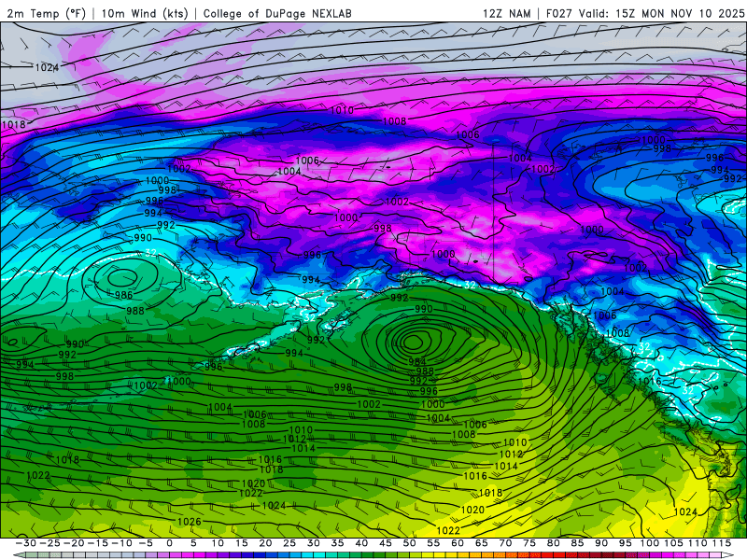Screen dimensions: 747x560
Task: Click the 45 label on the temperature scale
Action: (386, 543)
